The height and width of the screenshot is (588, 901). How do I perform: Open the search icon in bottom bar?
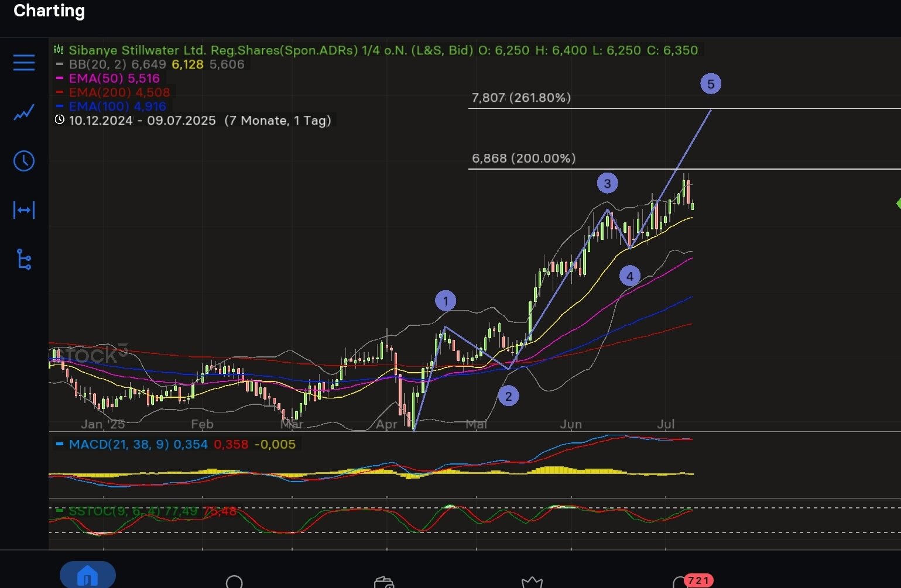point(234,582)
